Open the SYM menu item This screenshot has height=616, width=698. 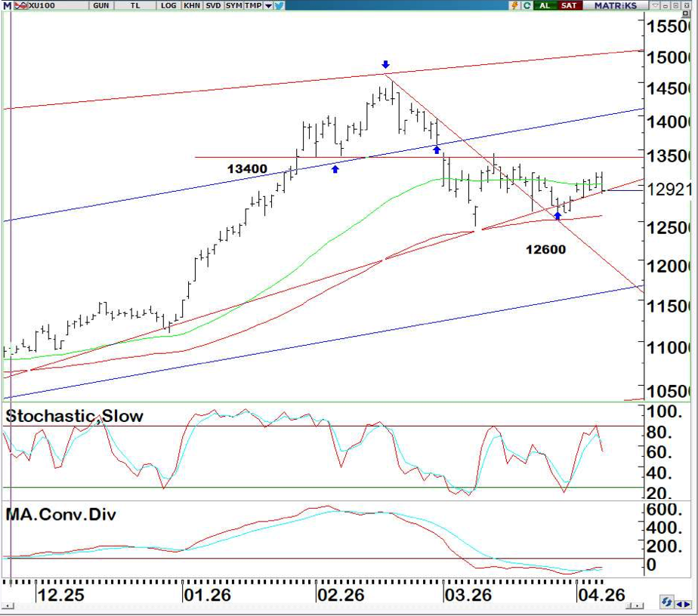click(234, 5)
